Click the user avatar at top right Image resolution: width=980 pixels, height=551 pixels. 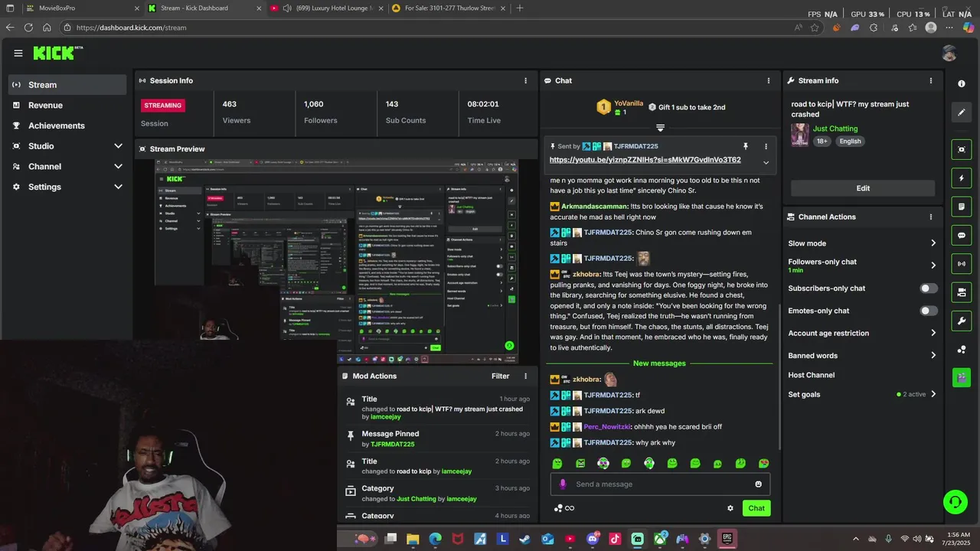tap(949, 53)
